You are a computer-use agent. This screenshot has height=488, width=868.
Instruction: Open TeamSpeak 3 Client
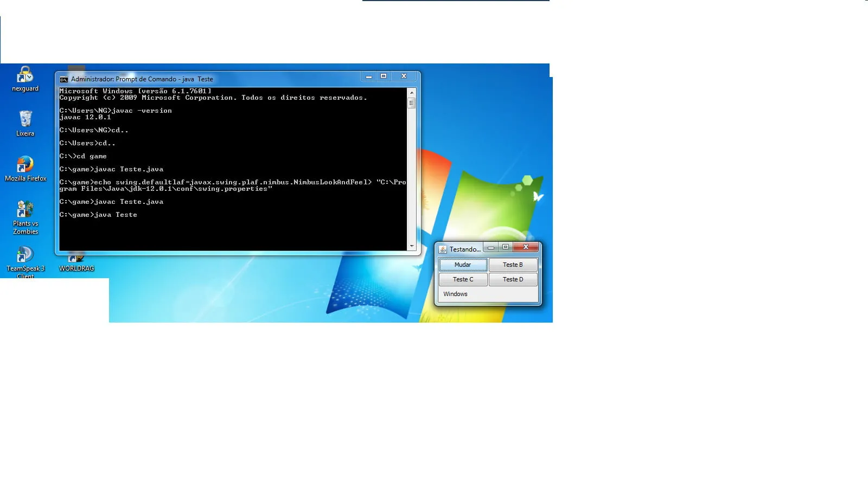(25, 255)
